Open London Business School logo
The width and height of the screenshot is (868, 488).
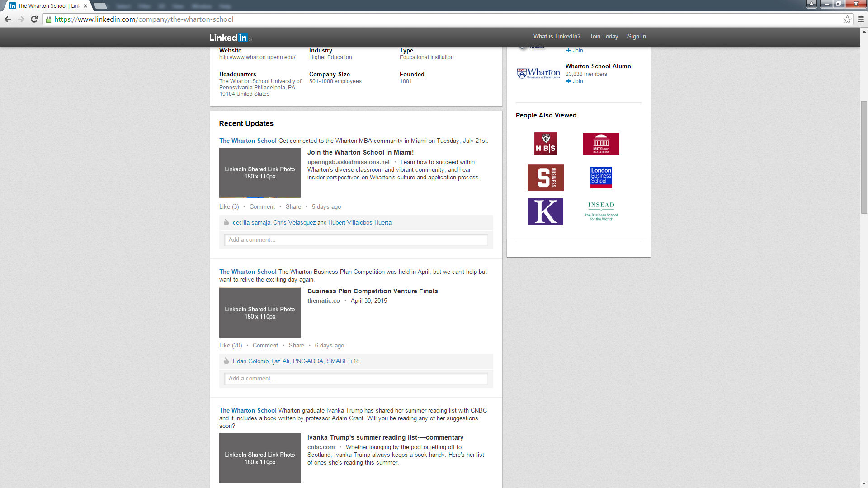click(601, 178)
